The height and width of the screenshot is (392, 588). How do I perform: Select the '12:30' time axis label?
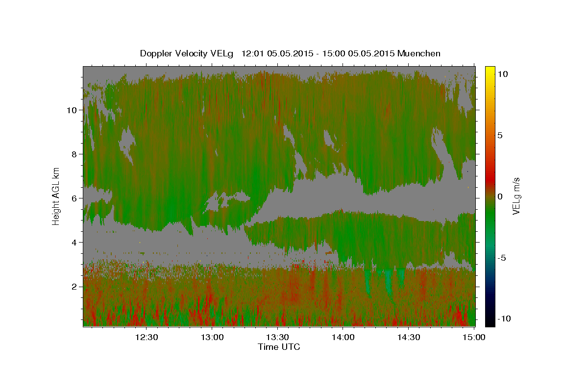147,337
